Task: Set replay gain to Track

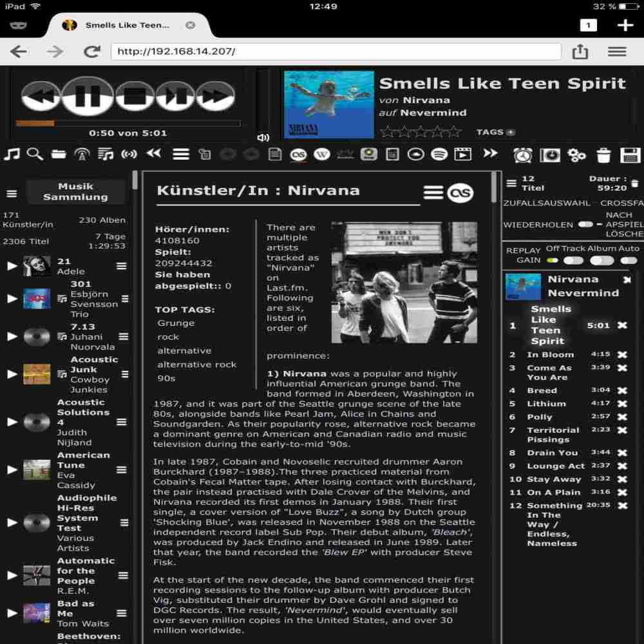Action: tap(573, 260)
